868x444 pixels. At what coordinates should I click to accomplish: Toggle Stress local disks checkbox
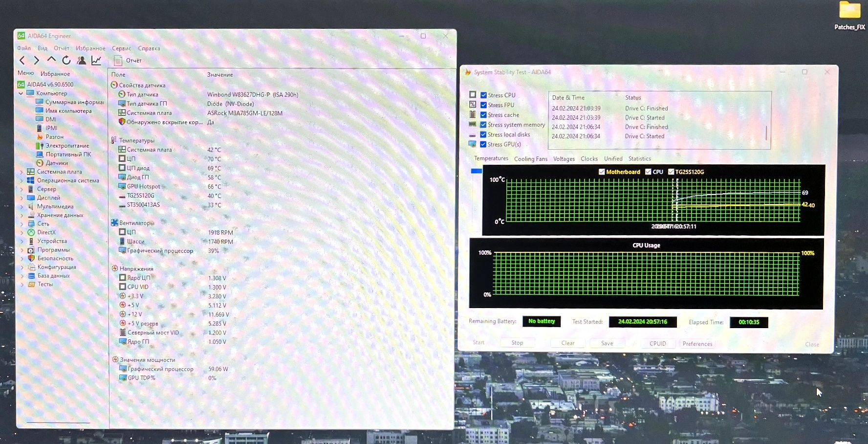pos(483,134)
